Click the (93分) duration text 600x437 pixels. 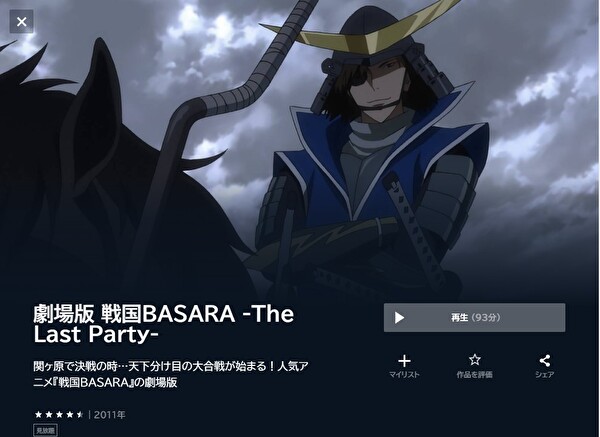pyautogui.click(x=486, y=318)
